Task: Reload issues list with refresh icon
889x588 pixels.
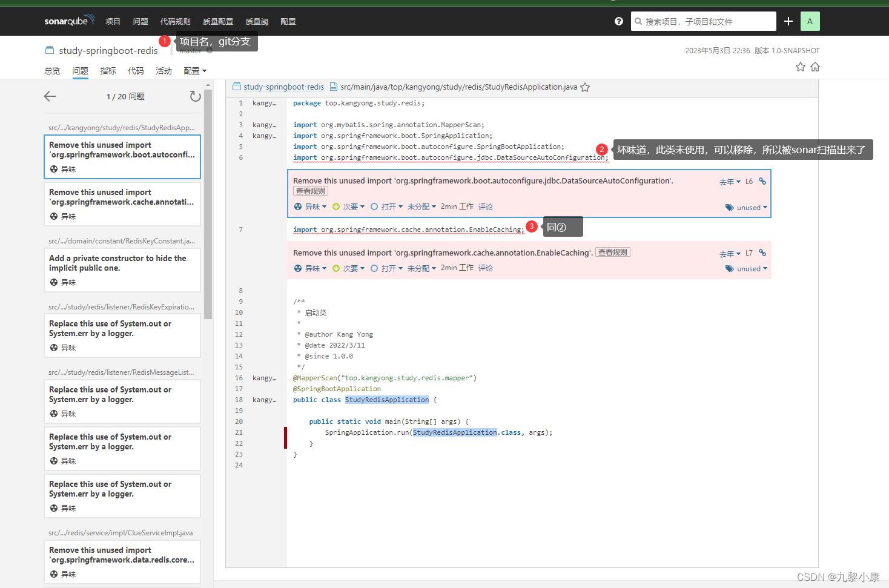Action: (x=194, y=96)
